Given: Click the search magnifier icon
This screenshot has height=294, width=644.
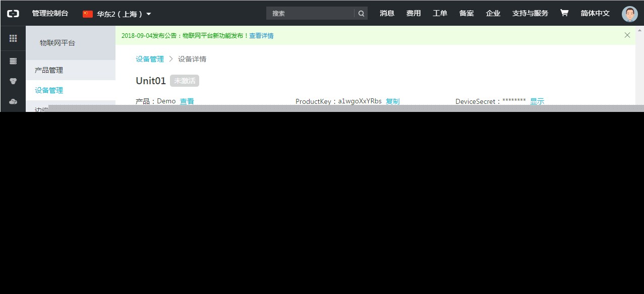Looking at the screenshot, I should click(x=361, y=14).
